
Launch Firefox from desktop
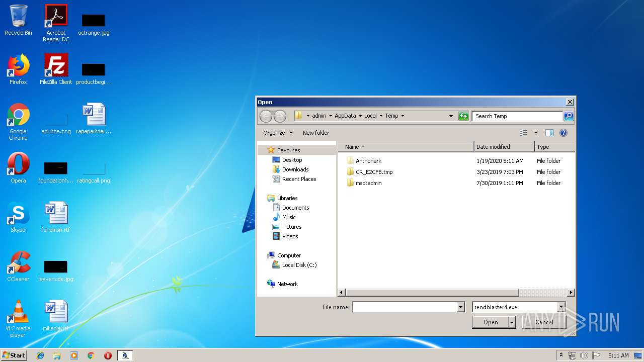18,69
